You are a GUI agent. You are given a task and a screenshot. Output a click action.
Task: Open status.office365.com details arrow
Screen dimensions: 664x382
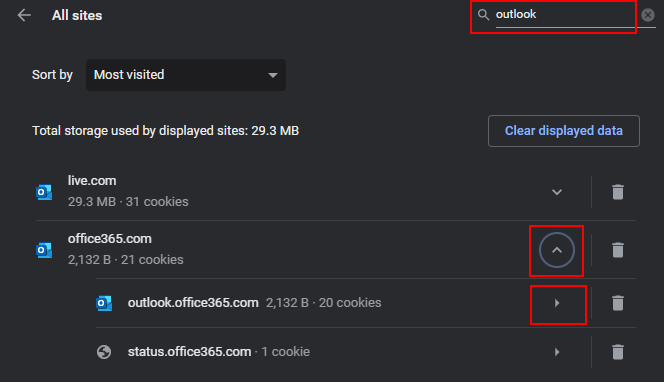tap(557, 352)
